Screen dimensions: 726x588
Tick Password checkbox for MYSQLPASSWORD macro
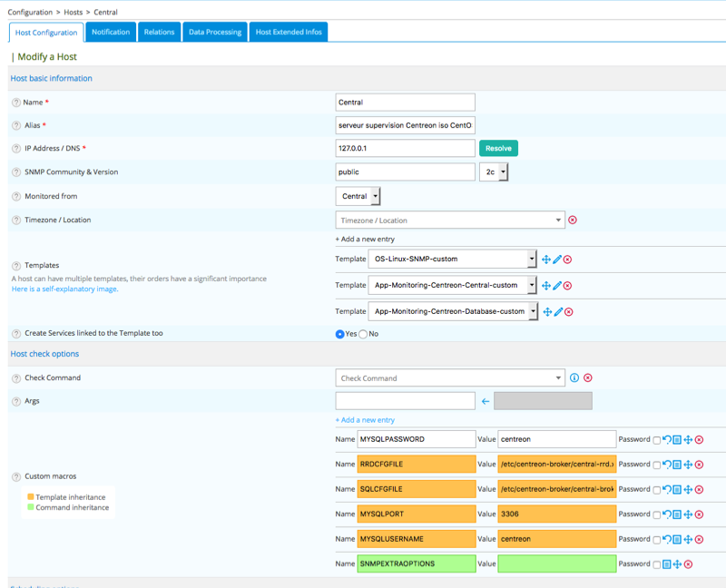click(x=657, y=440)
